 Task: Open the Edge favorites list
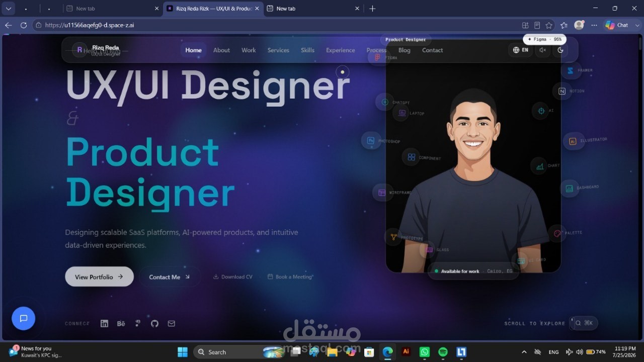coord(563,25)
